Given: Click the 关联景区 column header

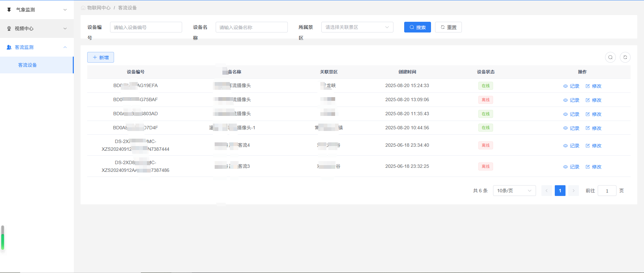Looking at the screenshot, I should point(329,72).
